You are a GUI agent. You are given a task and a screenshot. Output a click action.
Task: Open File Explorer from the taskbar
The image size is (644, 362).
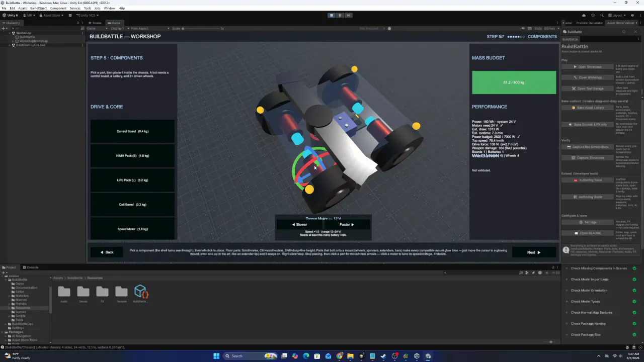[x=350, y=356]
